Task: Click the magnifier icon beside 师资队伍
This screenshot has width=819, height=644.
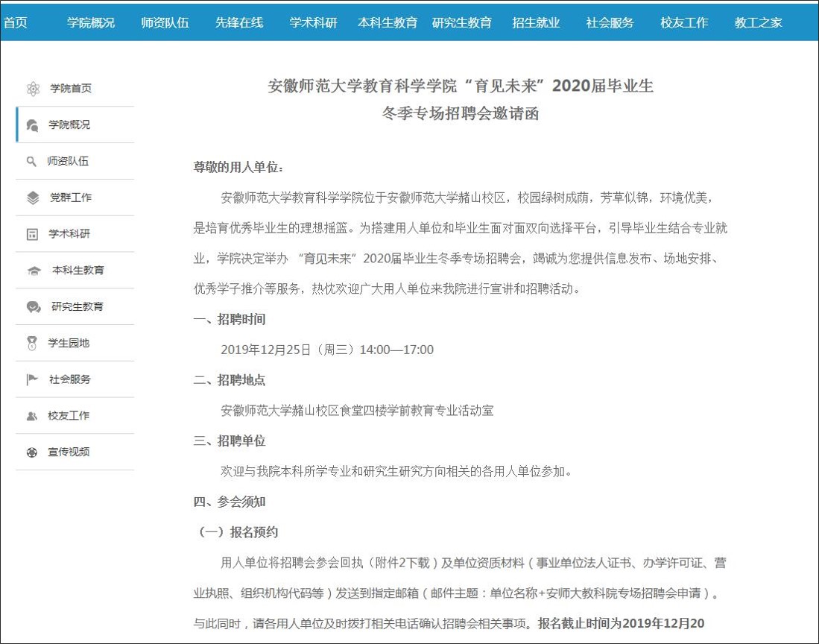Action: (x=31, y=161)
